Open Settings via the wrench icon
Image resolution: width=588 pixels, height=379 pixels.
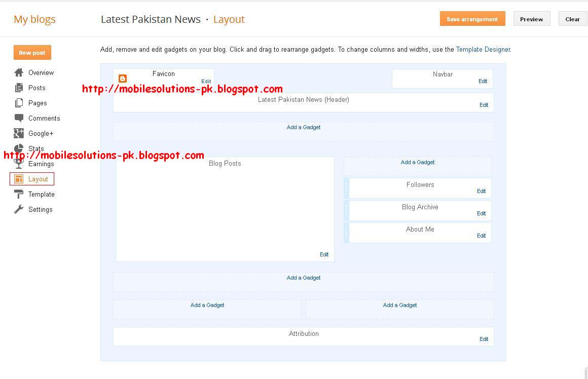click(x=18, y=209)
